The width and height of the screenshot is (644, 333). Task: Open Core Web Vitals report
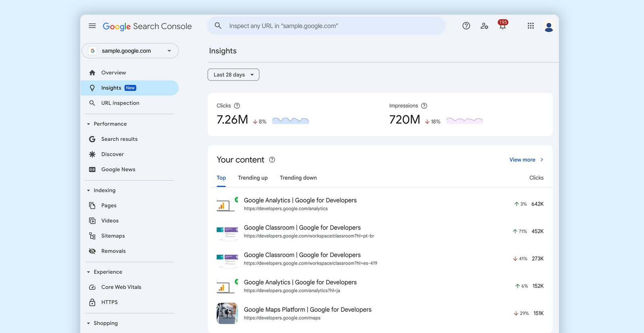click(130, 287)
